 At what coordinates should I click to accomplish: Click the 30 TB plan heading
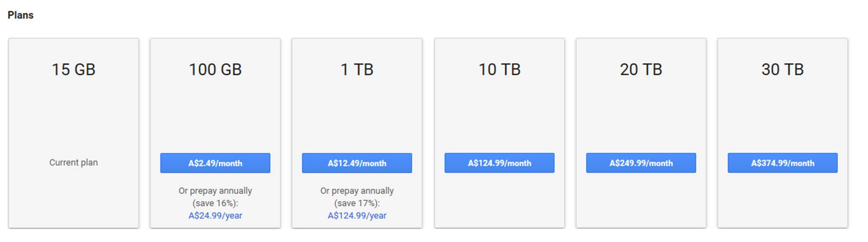click(783, 69)
